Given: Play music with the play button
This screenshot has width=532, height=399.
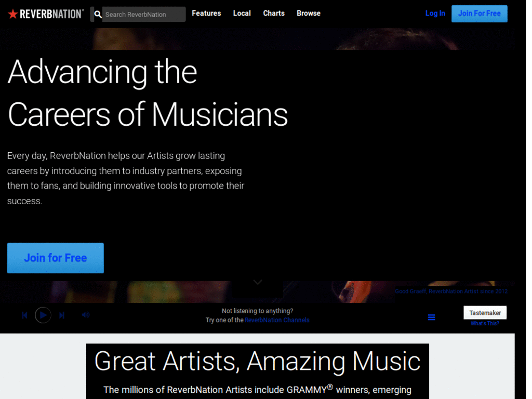Looking at the screenshot, I should click(x=43, y=315).
